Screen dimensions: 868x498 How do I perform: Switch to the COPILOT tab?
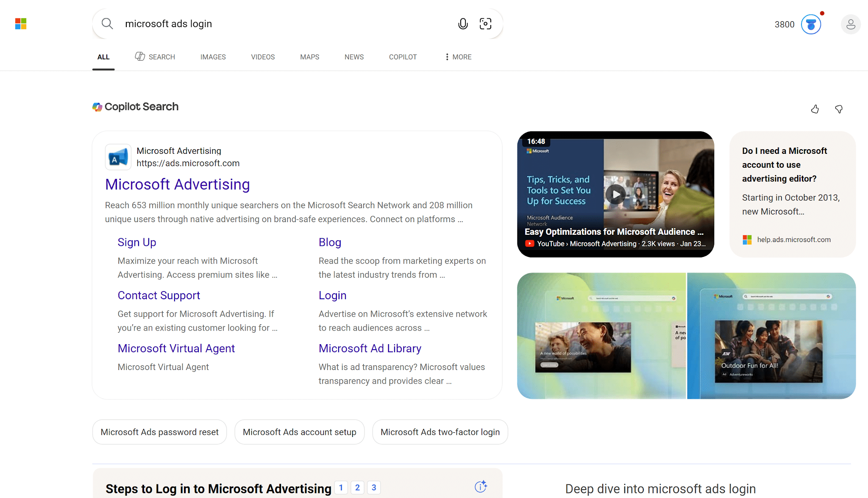(403, 57)
